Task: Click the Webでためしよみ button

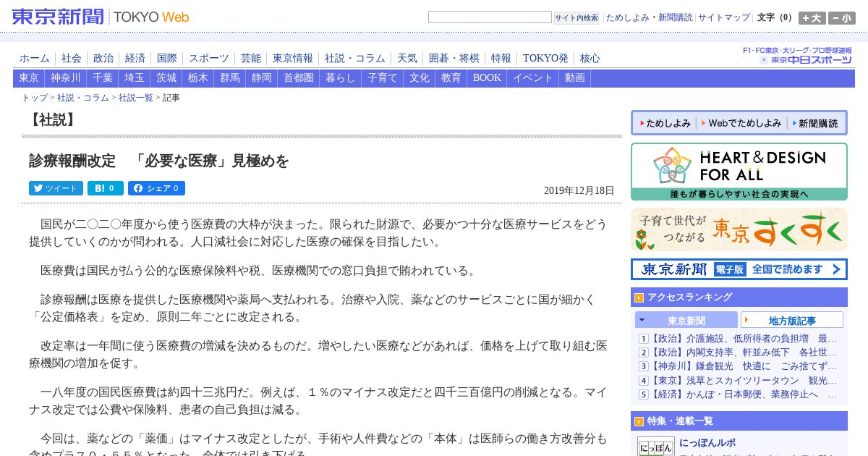Action: tap(742, 123)
